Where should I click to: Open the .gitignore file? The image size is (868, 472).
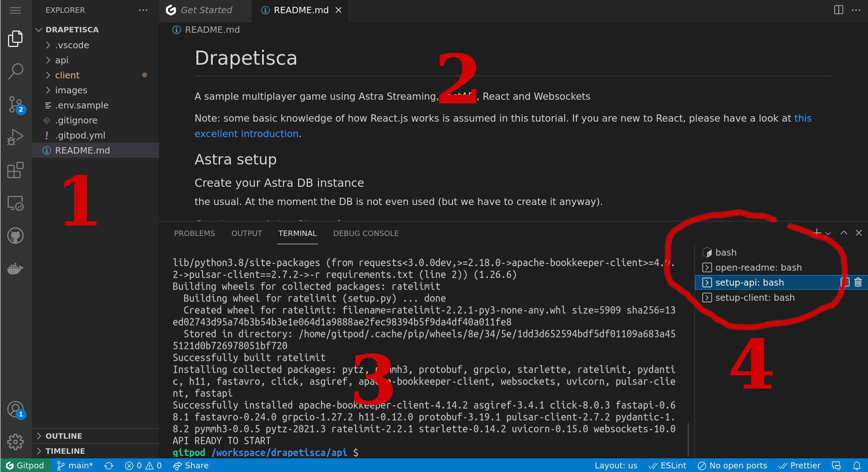point(95,120)
